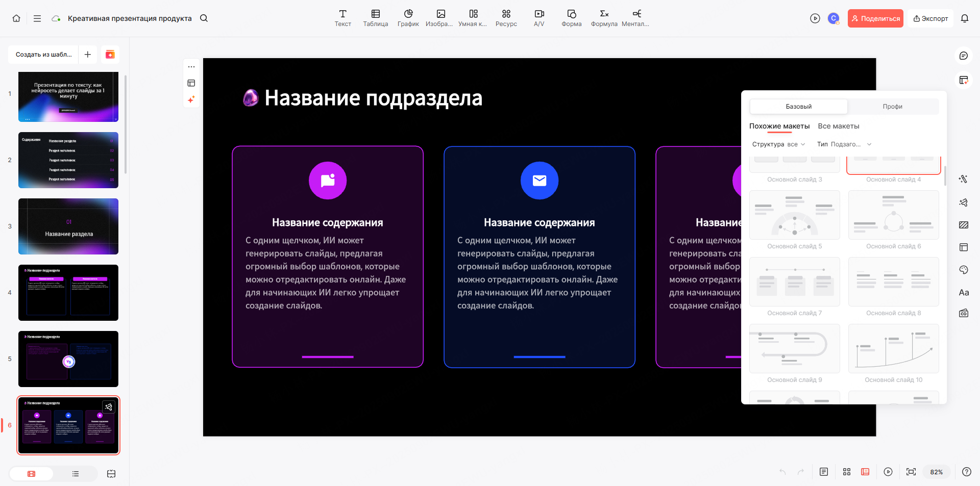
Task: Open the Формула editor
Action: tap(604, 18)
